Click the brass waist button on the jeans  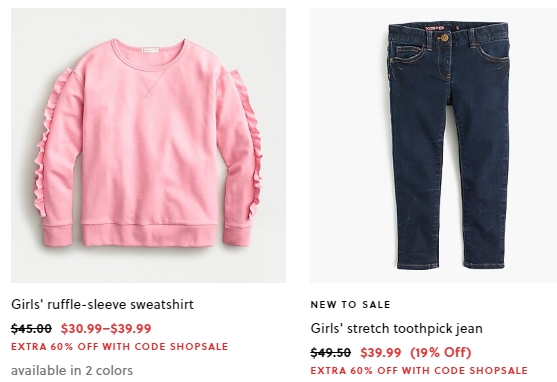(444, 37)
